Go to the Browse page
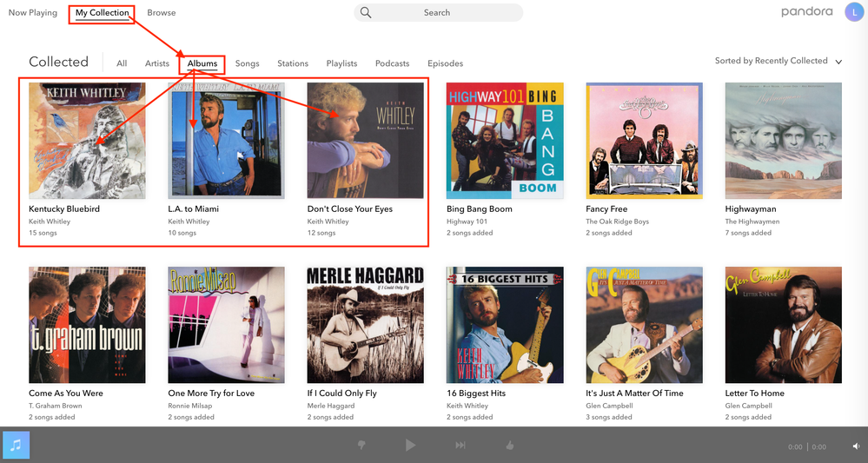The image size is (868, 463). 161,13
